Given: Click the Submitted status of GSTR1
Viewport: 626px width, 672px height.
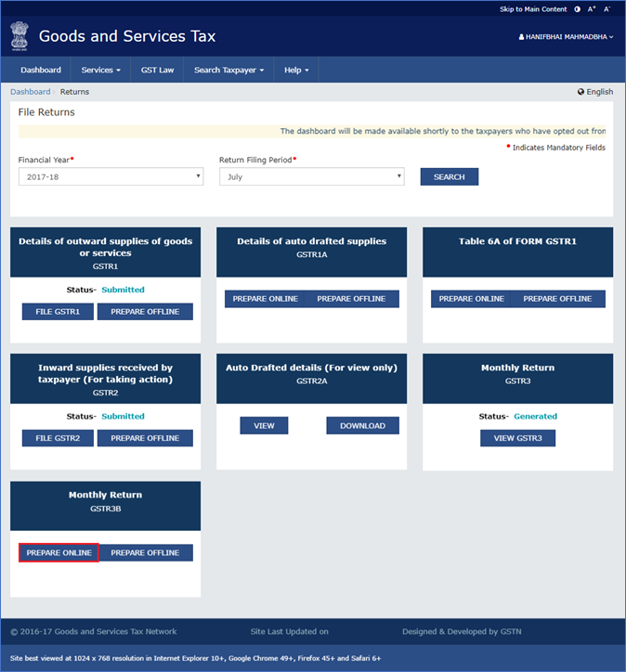Looking at the screenshot, I should pos(123,290).
